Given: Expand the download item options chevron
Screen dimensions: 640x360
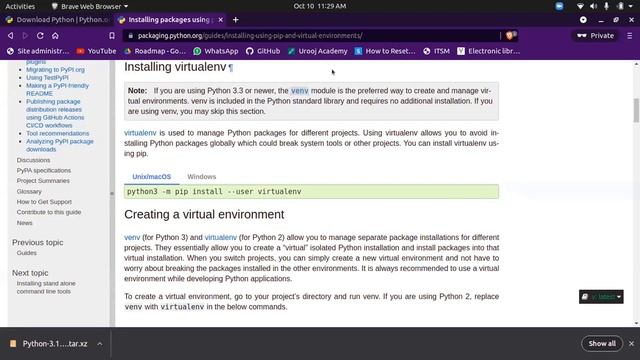Looking at the screenshot, I should [x=100, y=344].
